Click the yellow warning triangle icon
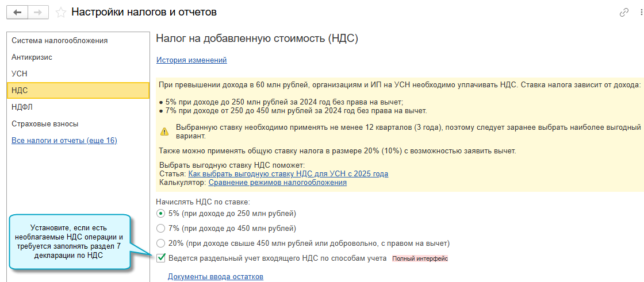644x282 pixels. pos(164,132)
